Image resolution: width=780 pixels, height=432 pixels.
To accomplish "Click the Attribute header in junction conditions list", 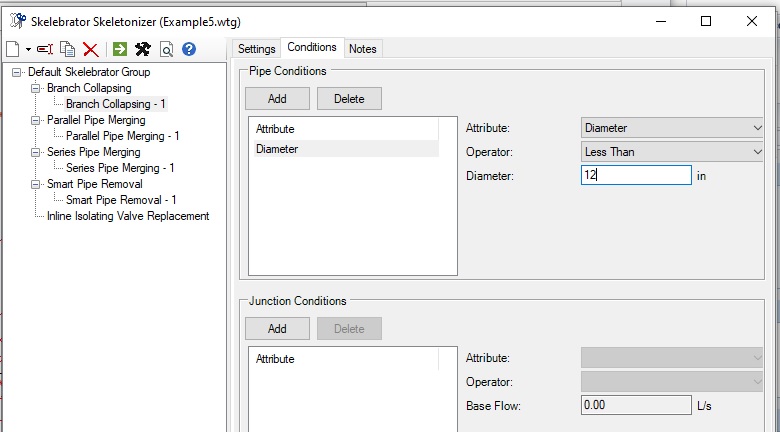I will [346, 359].
